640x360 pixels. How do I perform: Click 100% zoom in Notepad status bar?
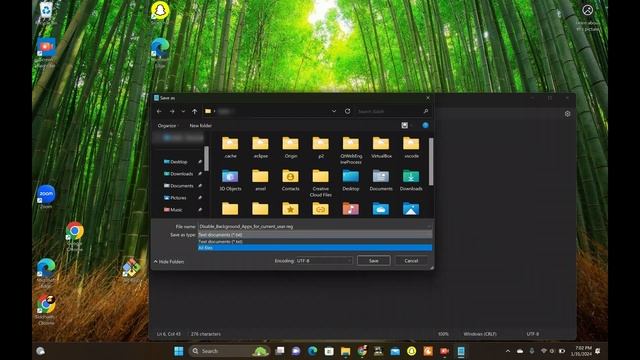click(443, 334)
